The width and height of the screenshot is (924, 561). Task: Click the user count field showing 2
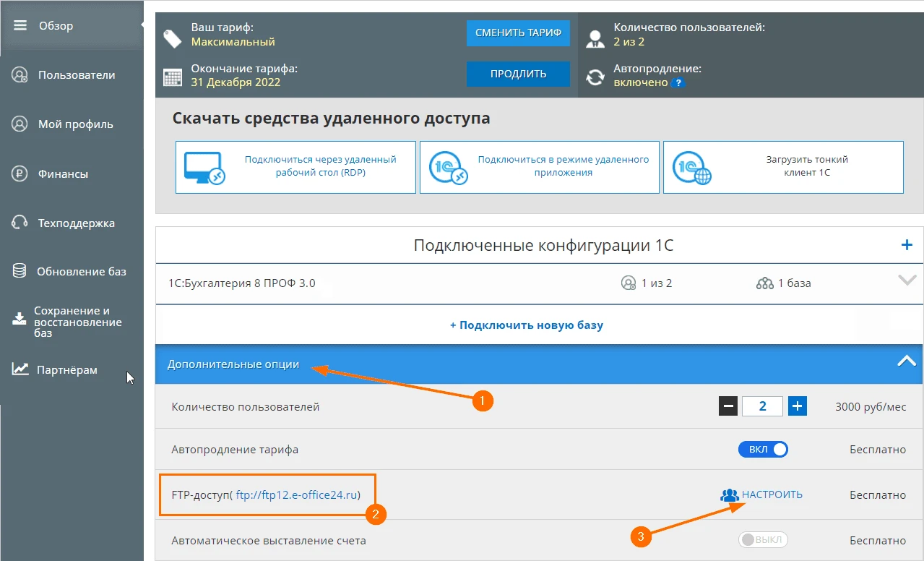pyautogui.click(x=763, y=406)
